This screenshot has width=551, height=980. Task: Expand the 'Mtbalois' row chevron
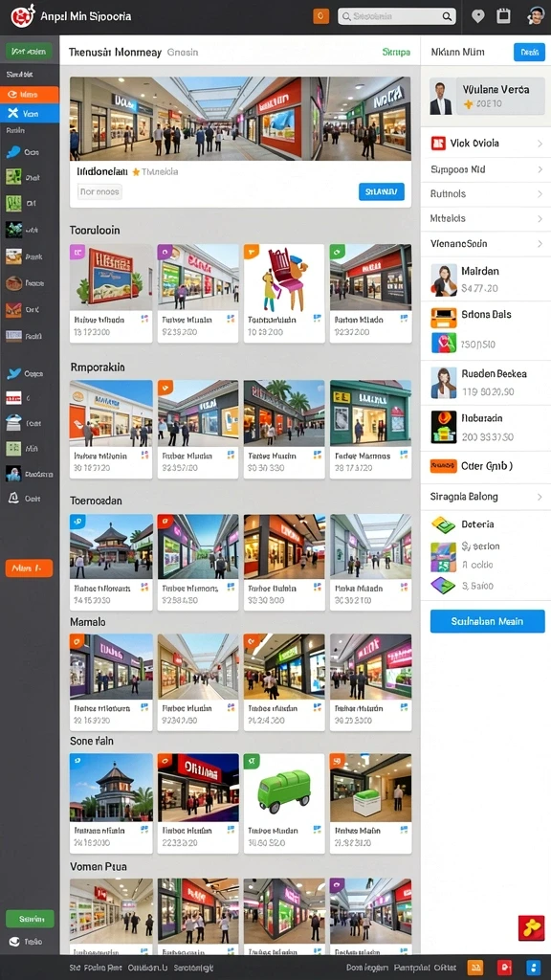(540, 219)
